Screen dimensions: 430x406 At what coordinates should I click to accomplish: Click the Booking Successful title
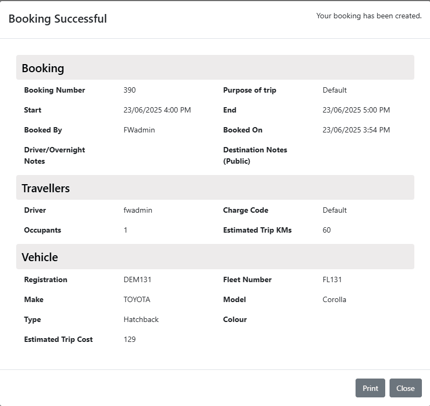coord(58,19)
